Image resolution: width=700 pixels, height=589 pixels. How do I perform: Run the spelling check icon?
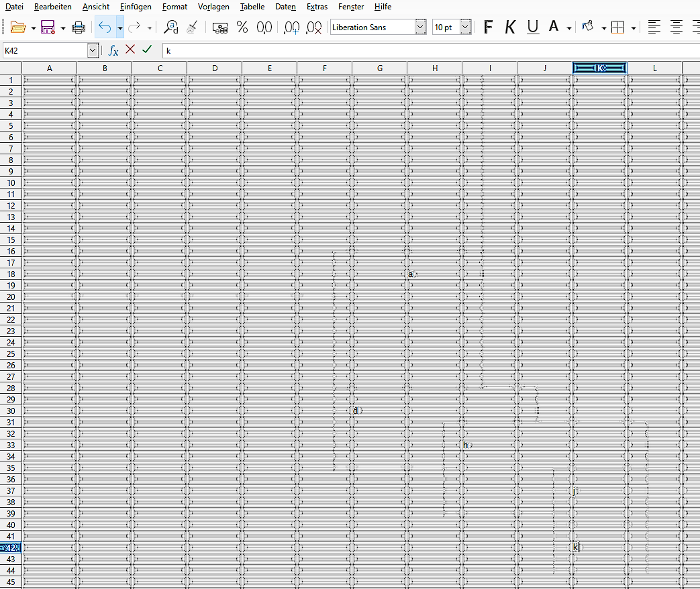pos(193,28)
